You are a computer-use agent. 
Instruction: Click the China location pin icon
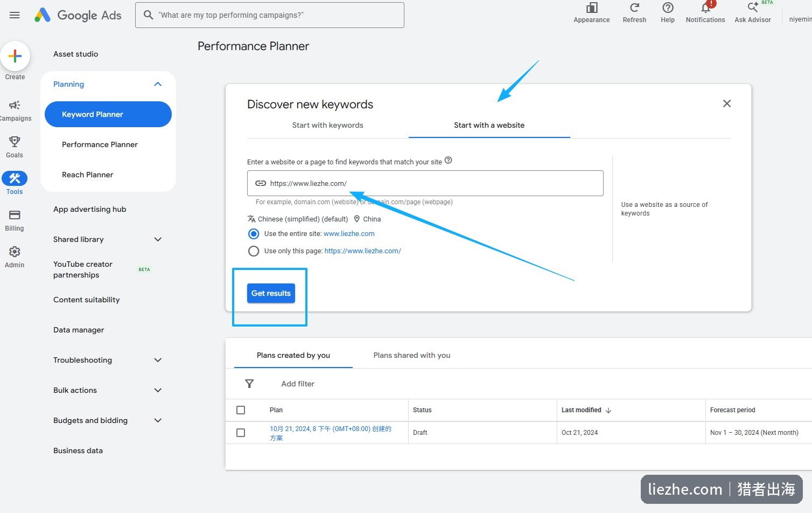point(356,219)
